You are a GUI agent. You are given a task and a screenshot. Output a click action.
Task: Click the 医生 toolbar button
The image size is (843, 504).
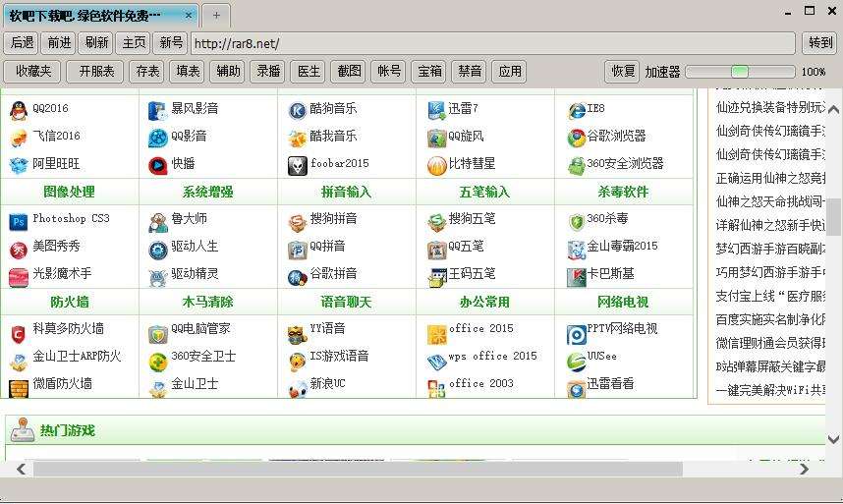tap(309, 72)
